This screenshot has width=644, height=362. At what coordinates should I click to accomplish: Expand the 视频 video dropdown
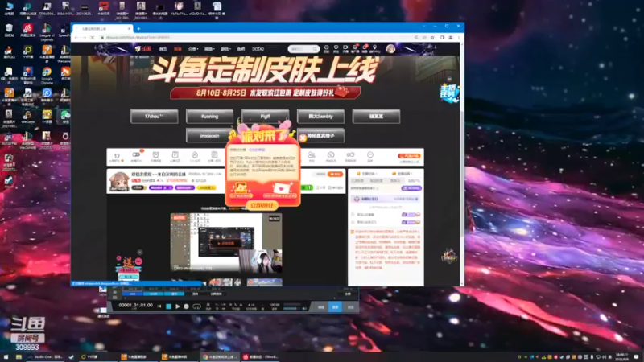[209, 49]
